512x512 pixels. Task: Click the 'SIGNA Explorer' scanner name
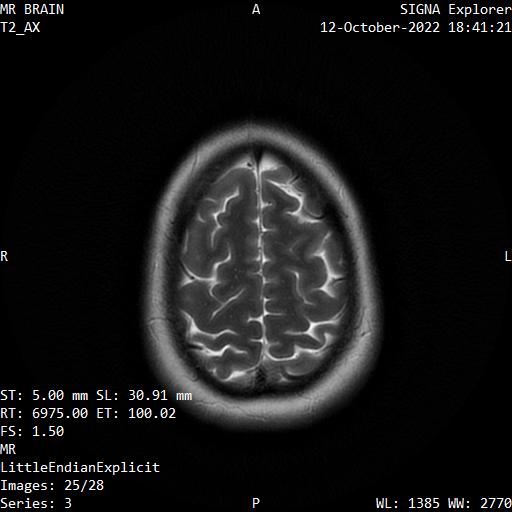[456, 10]
